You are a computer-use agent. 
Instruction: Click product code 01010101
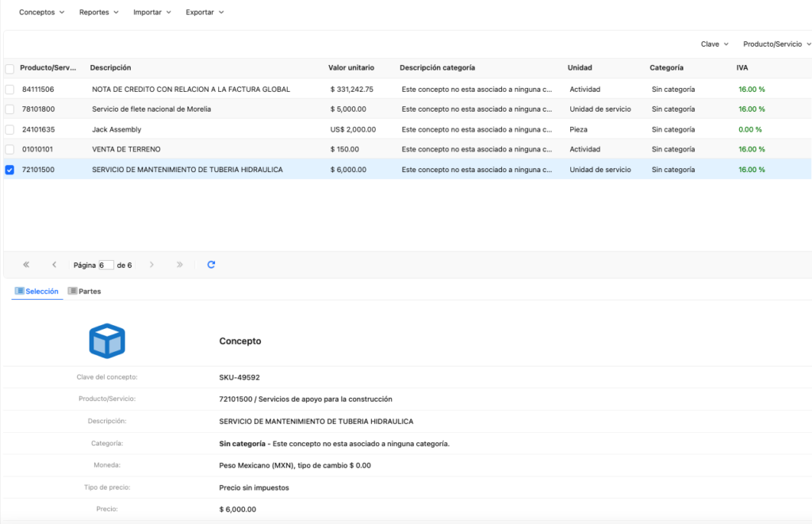[x=37, y=150]
